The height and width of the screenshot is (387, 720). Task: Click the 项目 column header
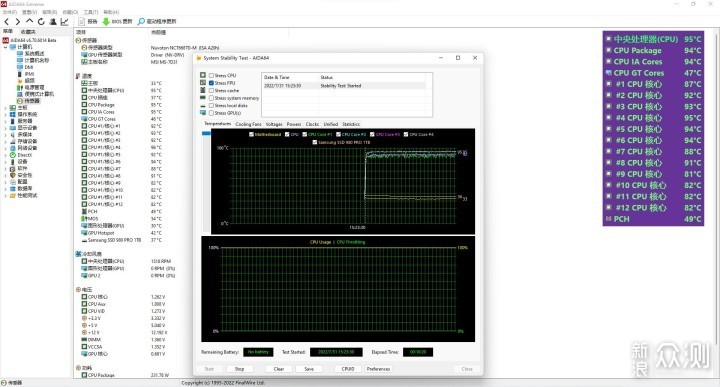tap(81, 32)
